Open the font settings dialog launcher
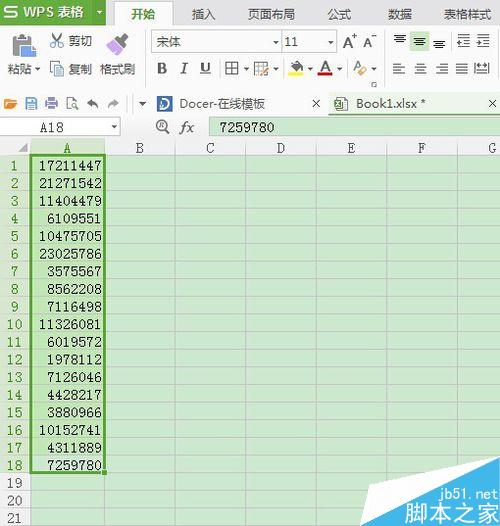The height and width of the screenshot is (526, 500). [x=374, y=85]
